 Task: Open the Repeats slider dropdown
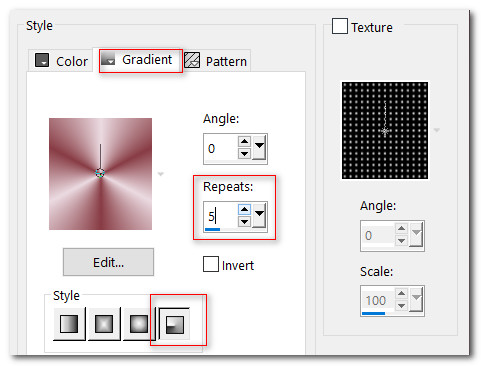coord(259,215)
